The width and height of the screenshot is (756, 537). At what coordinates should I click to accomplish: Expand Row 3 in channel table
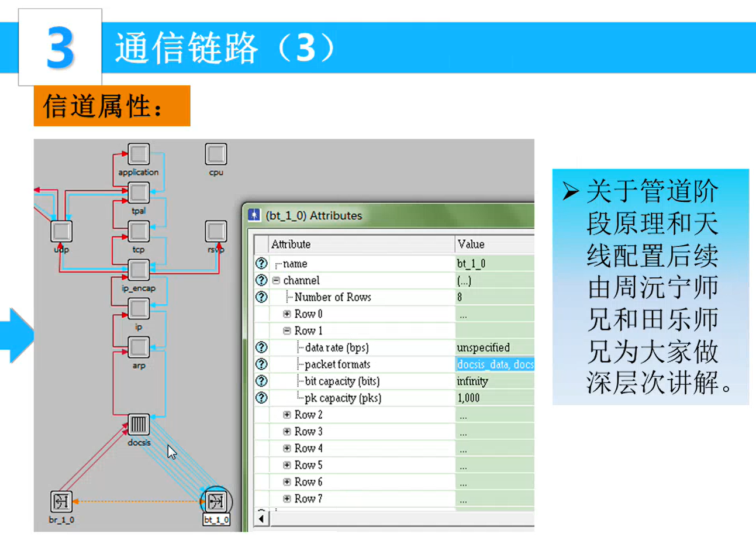click(x=287, y=432)
